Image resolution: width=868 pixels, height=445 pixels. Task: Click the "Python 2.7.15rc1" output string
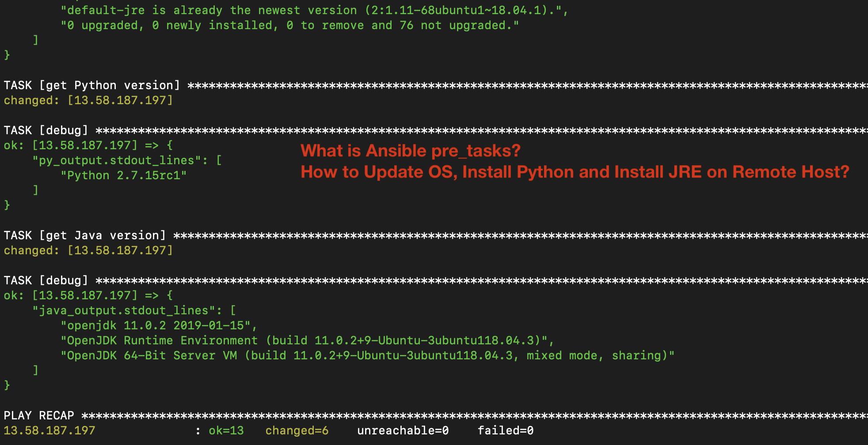click(124, 175)
